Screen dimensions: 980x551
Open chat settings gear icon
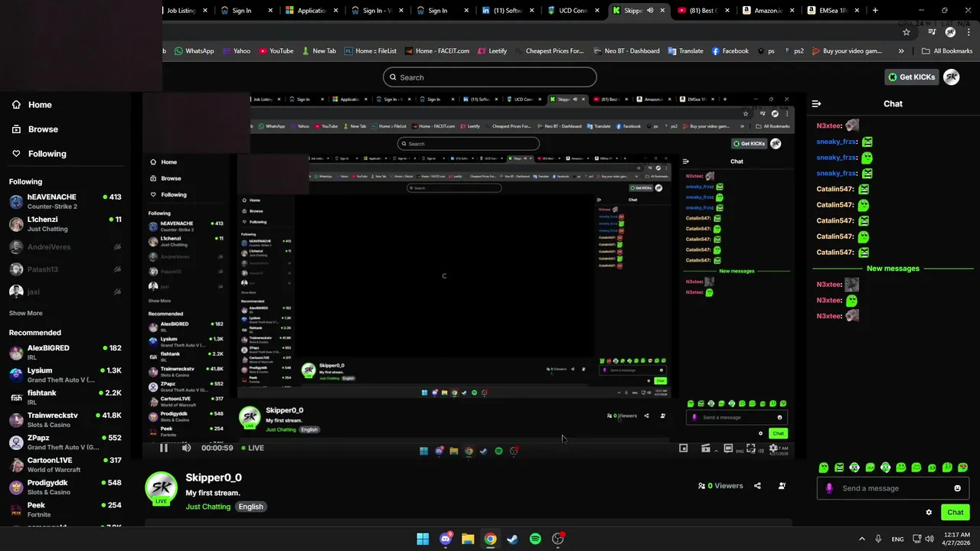(x=929, y=512)
